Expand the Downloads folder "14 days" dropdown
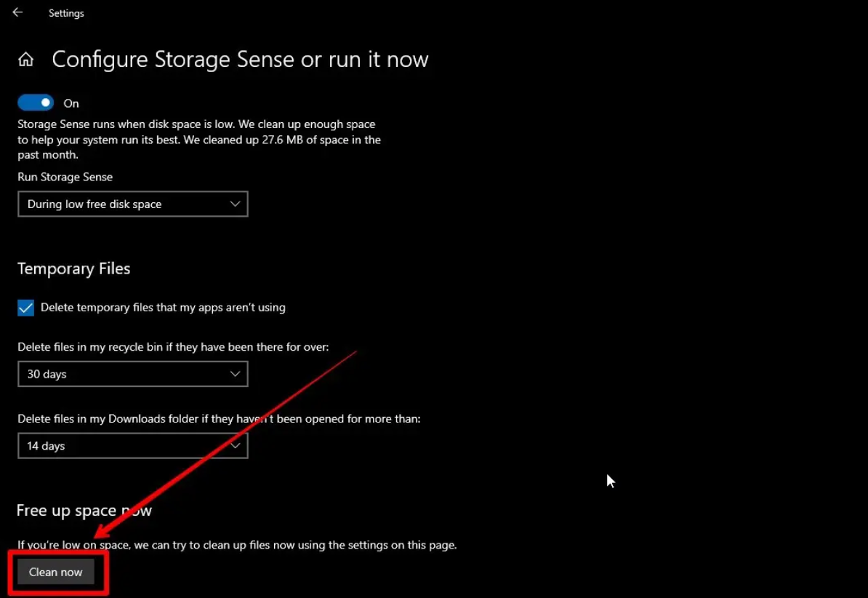868x598 pixels. tap(132, 446)
